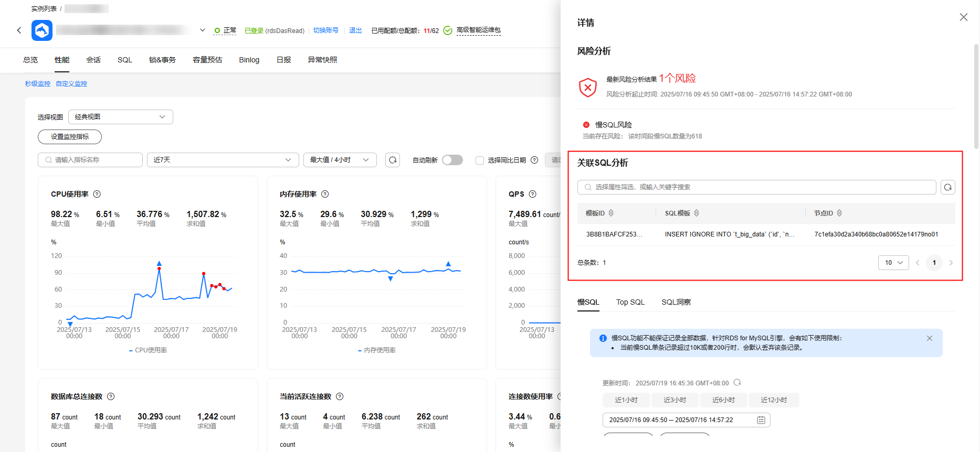Sort table by SQL模板 column
Viewport: 980px width, 452px height.
[x=697, y=213]
